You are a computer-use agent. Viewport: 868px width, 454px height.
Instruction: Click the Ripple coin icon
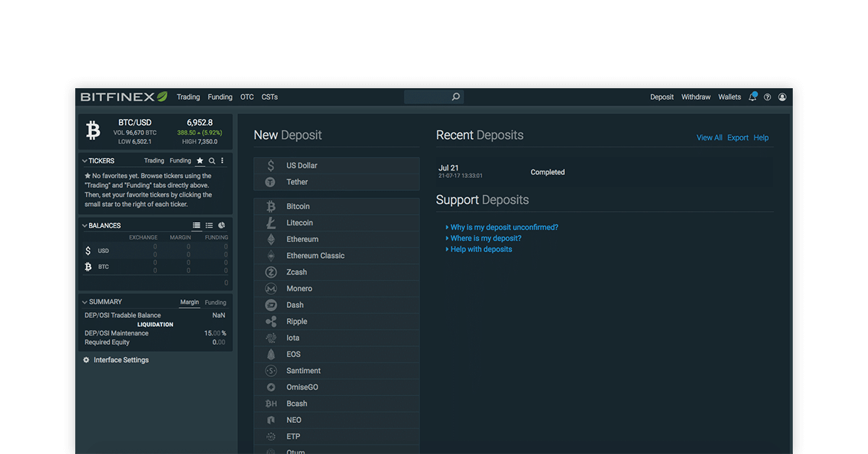(x=271, y=322)
